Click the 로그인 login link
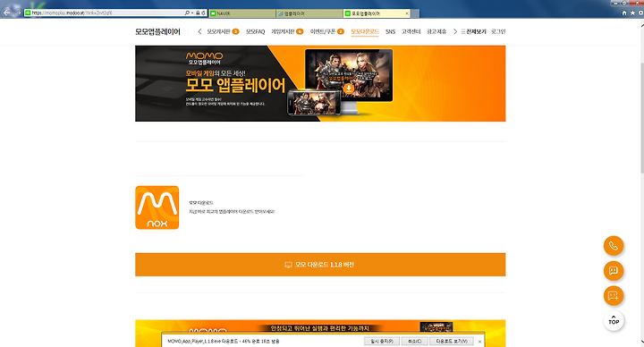Viewport: 644px width, 347px height. click(498, 31)
